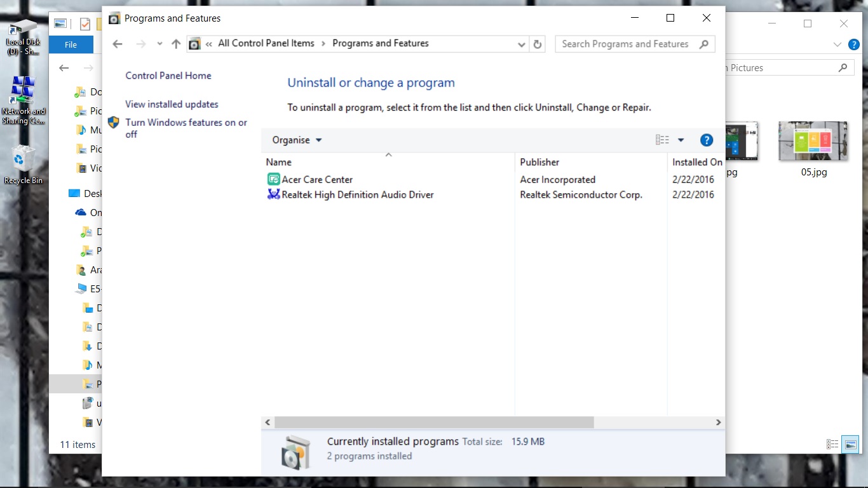Open the File tab in File Explorer
The image size is (868, 488).
pyautogui.click(x=71, y=44)
